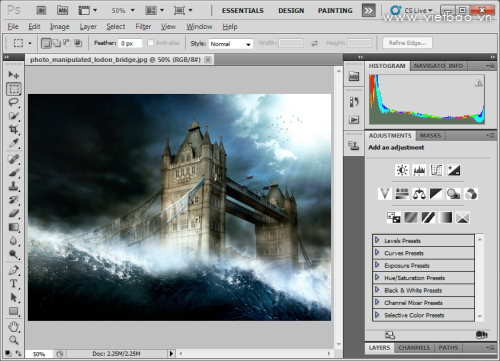Select the Spot Healing Brush tool
Viewport: 500px width, 361px height.
(x=13, y=159)
